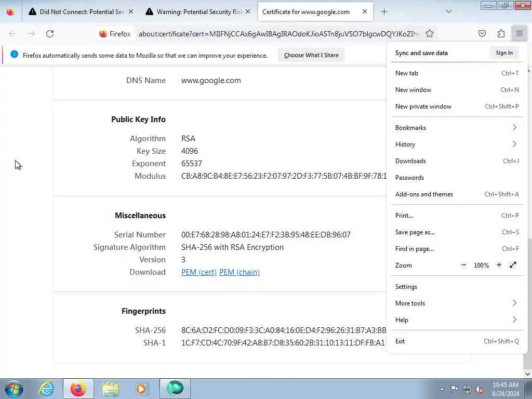Click the Serial Number value 00:E7:68:28…
Image resolution: width=532 pixels, height=399 pixels.
click(265, 235)
